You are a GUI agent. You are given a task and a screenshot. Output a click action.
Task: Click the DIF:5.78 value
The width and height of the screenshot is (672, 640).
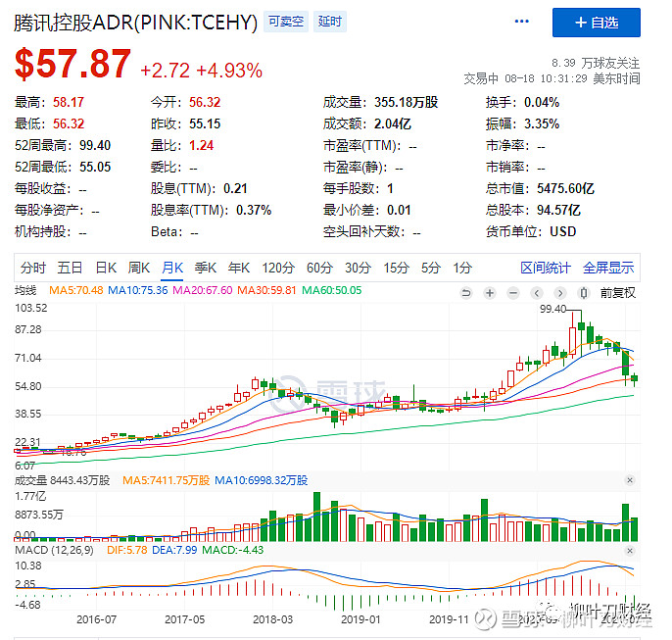pos(127,550)
